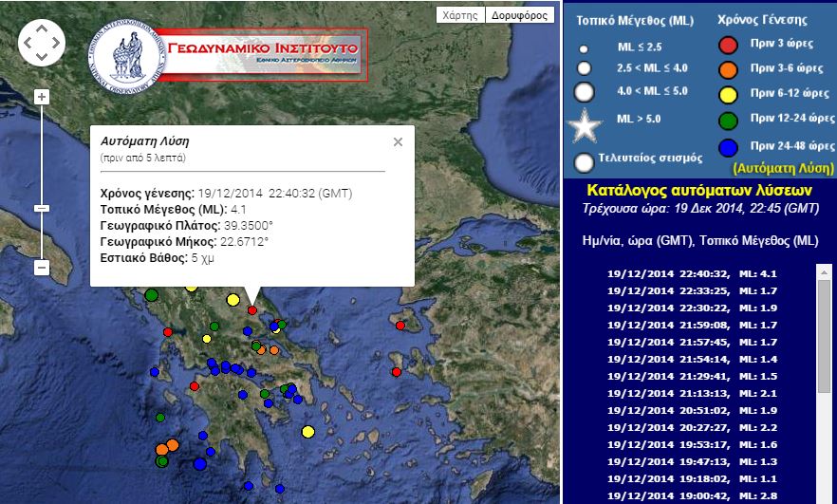This screenshot has width=837, height=504.
Task: Click the Γεωγραφικό Πλάτος: 39.3500° line
Action: 186,225
